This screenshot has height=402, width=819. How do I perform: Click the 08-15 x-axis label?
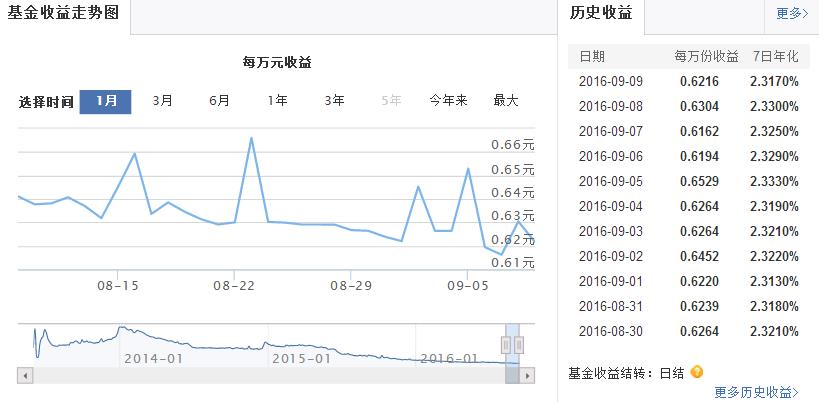[118, 286]
